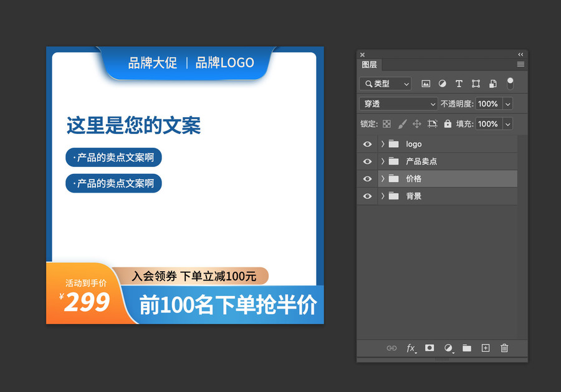This screenshot has width=561, height=392.
Task: Expand the 价格 group
Action: pos(383,178)
